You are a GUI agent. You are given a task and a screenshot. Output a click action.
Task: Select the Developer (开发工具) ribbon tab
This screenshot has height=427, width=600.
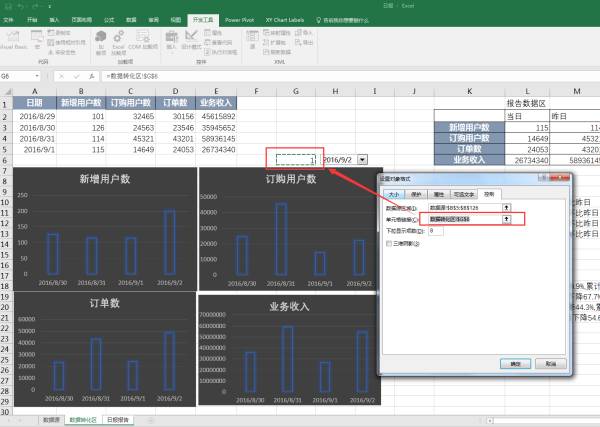(x=203, y=20)
